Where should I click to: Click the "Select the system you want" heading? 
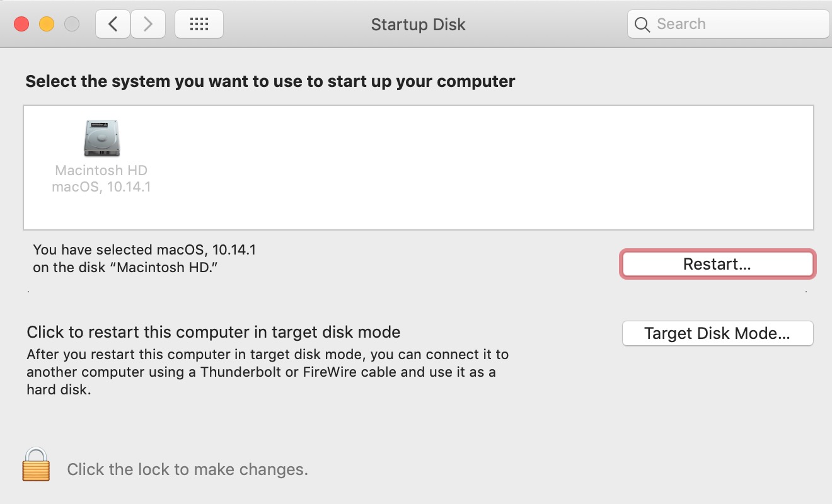pos(270,82)
